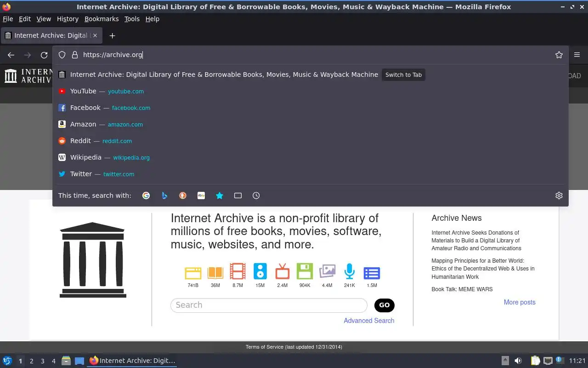Open the desktop start menu icon
This screenshot has width=588, height=368.
click(x=7, y=361)
